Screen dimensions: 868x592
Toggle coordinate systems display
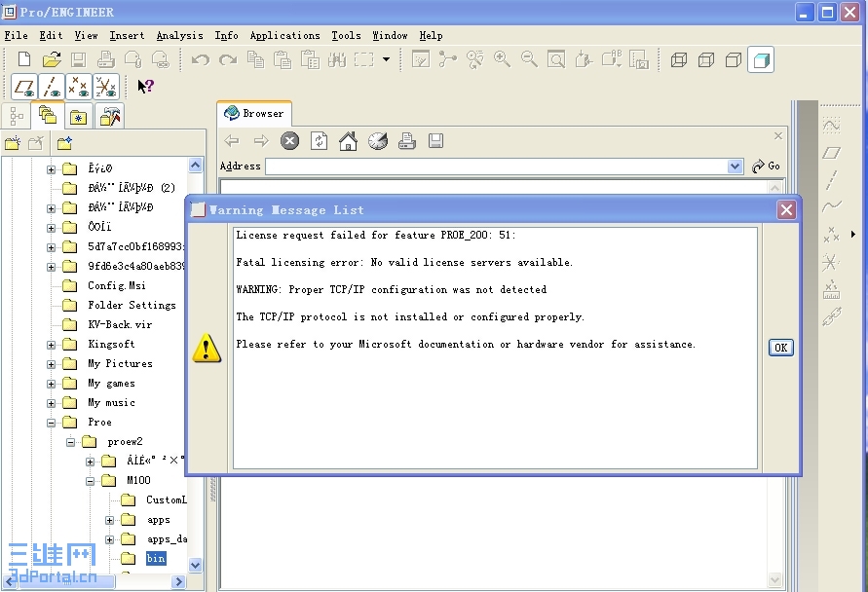[x=106, y=87]
